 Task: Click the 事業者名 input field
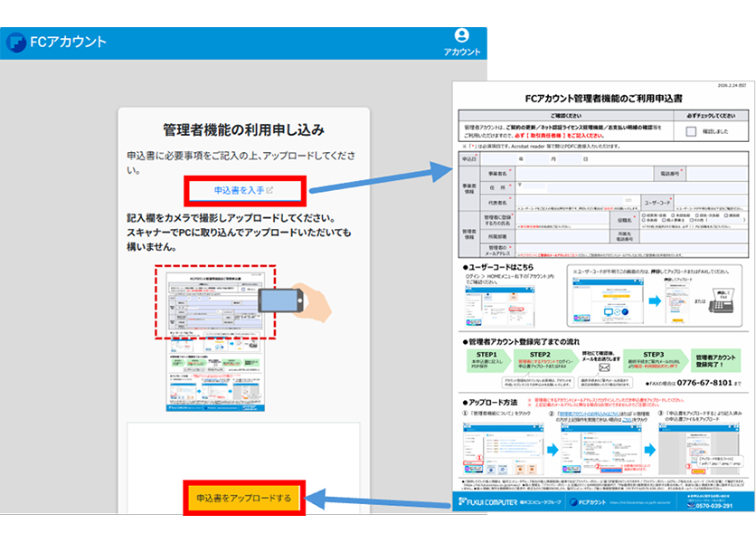tap(585, 174)
